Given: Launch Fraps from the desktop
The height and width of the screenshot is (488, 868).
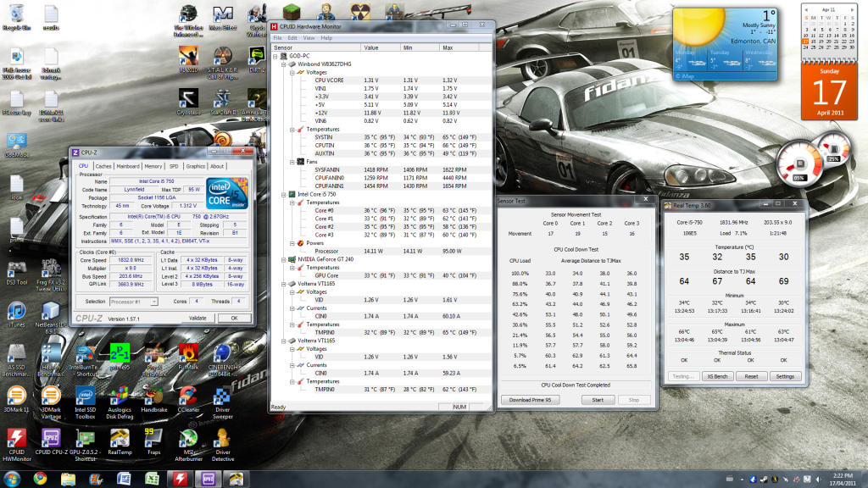Looking at the screenshot, I should tap(154, 442).
